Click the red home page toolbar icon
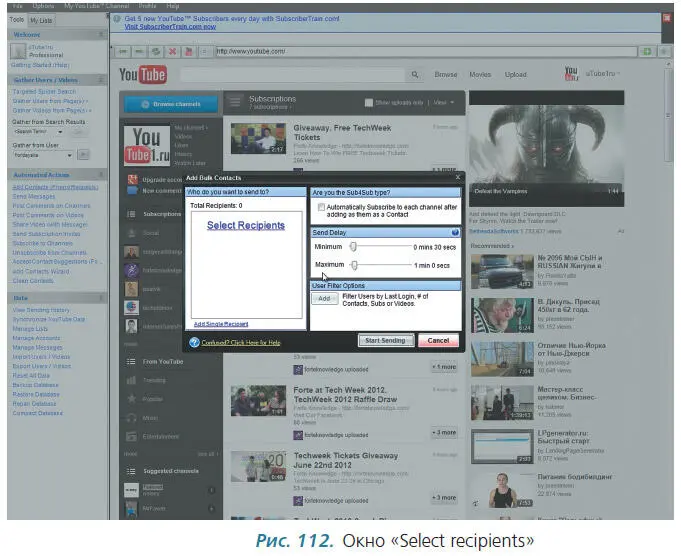 click(188, 52)
